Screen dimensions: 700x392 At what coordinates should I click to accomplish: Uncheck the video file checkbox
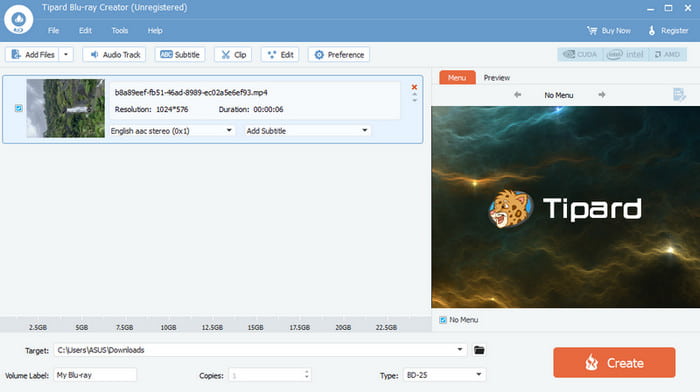click(18, 108)
